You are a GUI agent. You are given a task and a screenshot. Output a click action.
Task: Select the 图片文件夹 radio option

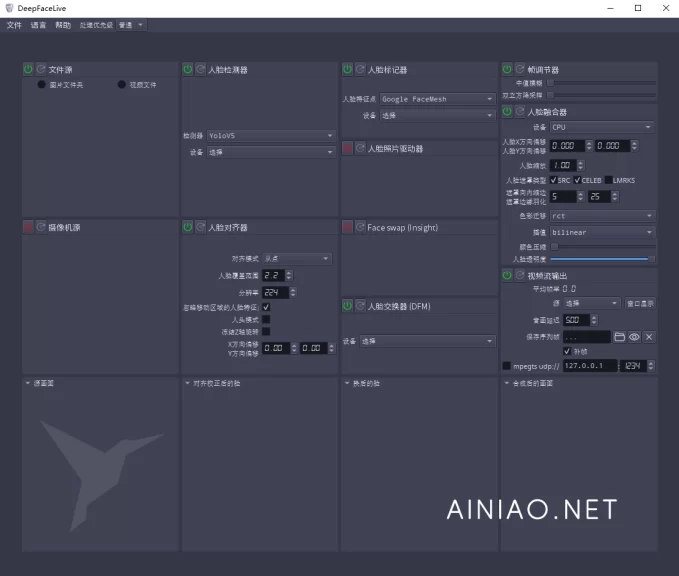pyautogui.click(x=42, y=84)
